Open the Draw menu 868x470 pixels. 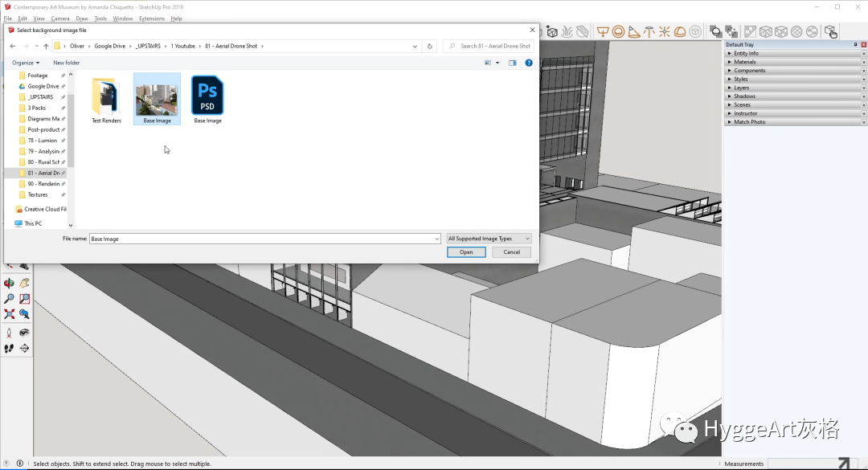[82, 18]
